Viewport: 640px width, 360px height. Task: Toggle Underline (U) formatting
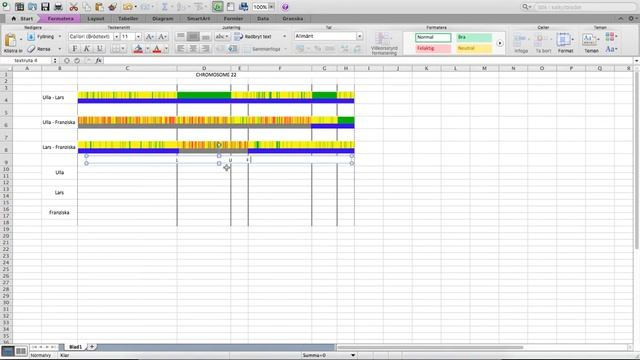click(x=100, y=49)
